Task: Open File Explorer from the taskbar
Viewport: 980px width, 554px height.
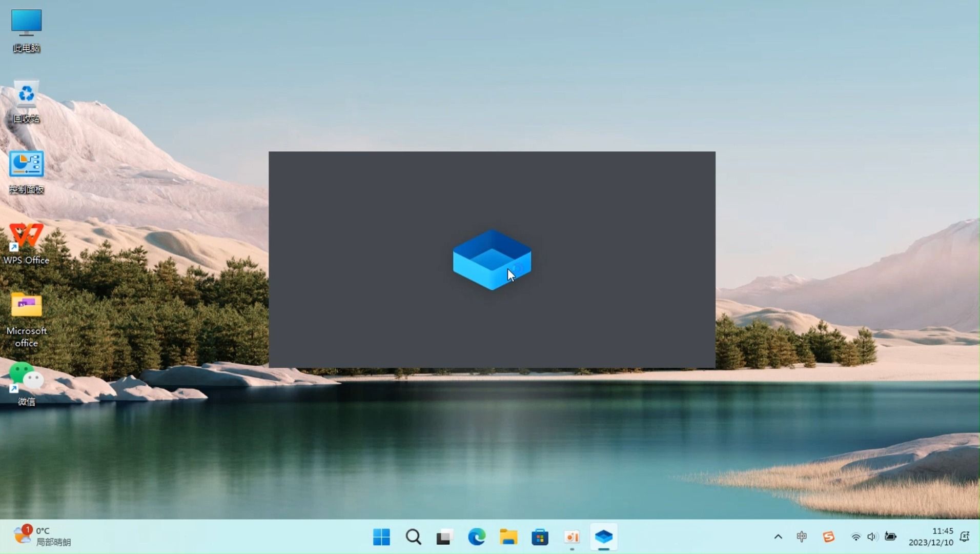Action: 508,537
